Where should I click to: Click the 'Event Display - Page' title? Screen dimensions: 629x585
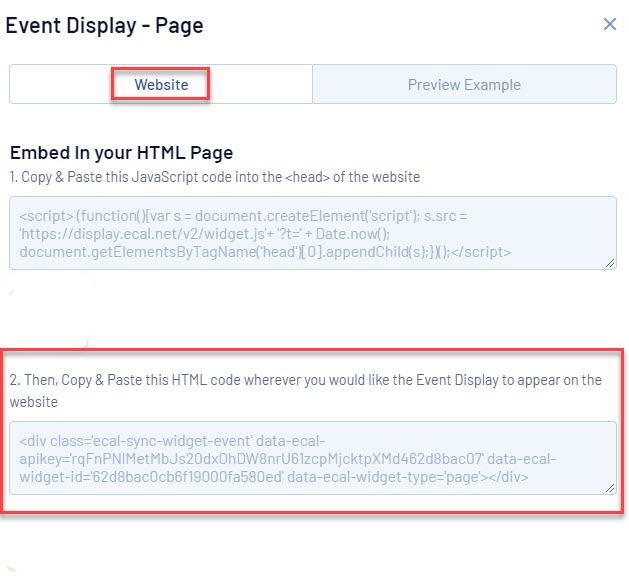104,26
